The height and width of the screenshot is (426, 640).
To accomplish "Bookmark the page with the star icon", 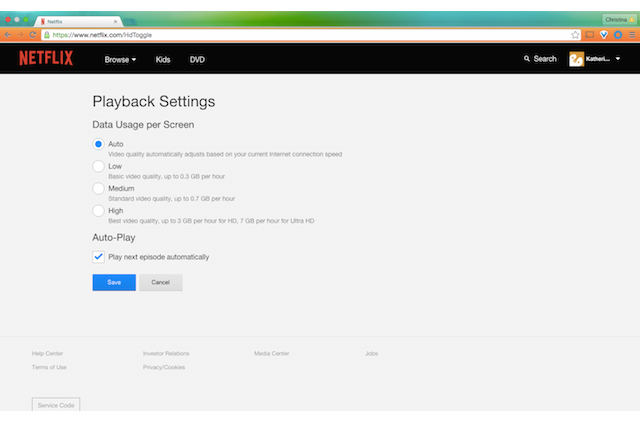I will pyautogui.click(x=576, y=34).
